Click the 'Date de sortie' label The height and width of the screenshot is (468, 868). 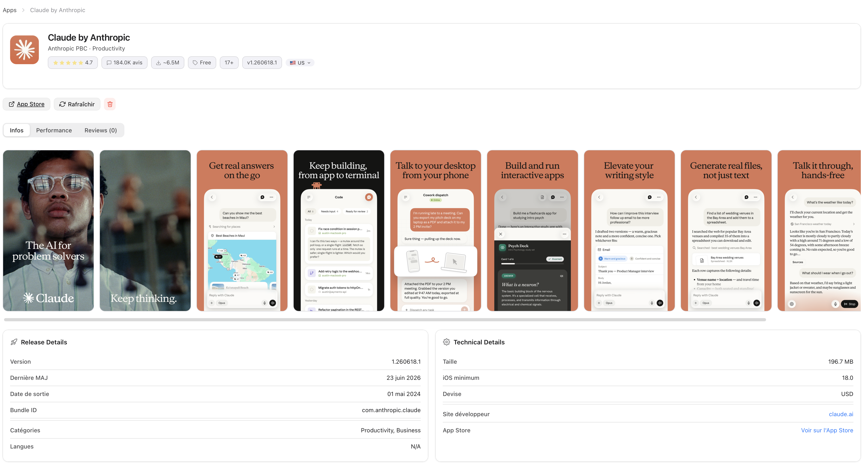[30, 394]
